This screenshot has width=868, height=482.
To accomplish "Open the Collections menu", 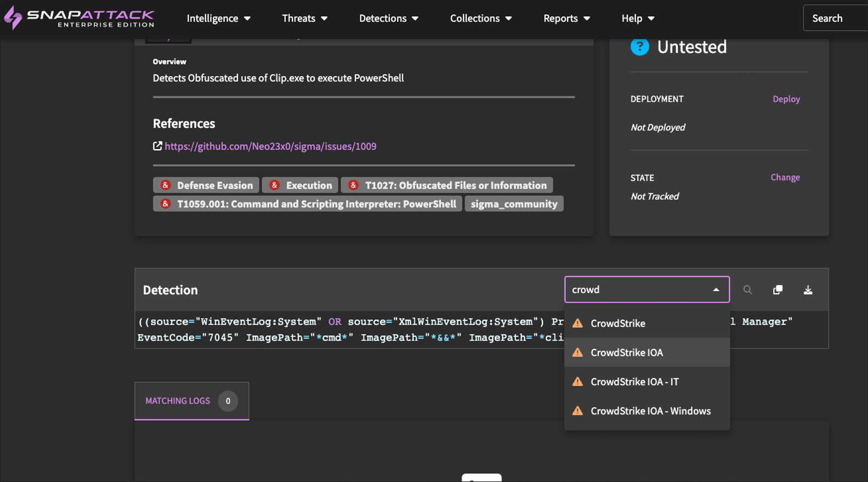I will tap(480, 18).
